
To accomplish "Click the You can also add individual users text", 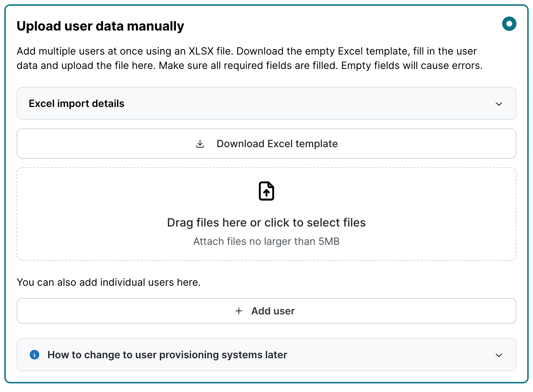I will click(x=108, y=282).
